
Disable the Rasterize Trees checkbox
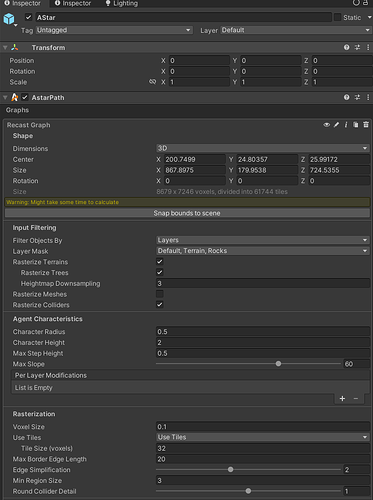click(160, 272)
